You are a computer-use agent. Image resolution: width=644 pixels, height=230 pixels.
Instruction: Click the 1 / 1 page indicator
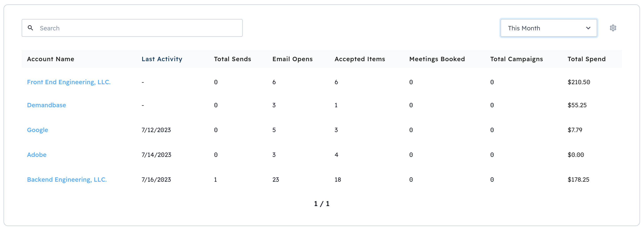tap(322, 204)
